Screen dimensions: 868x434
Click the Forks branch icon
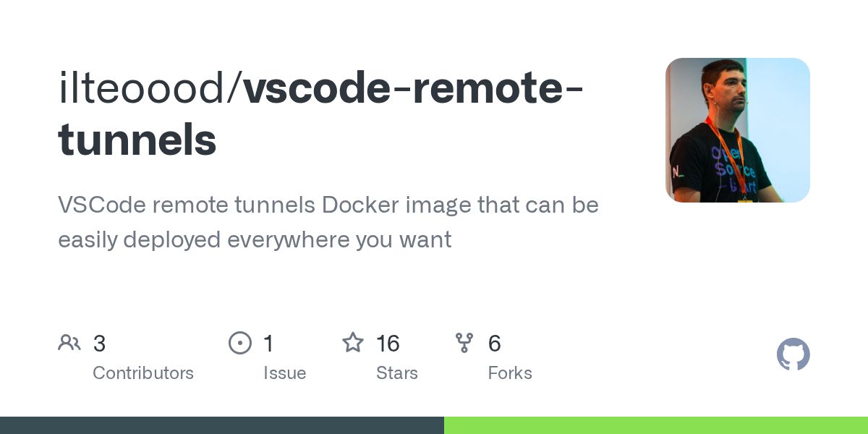coord(464,343)
